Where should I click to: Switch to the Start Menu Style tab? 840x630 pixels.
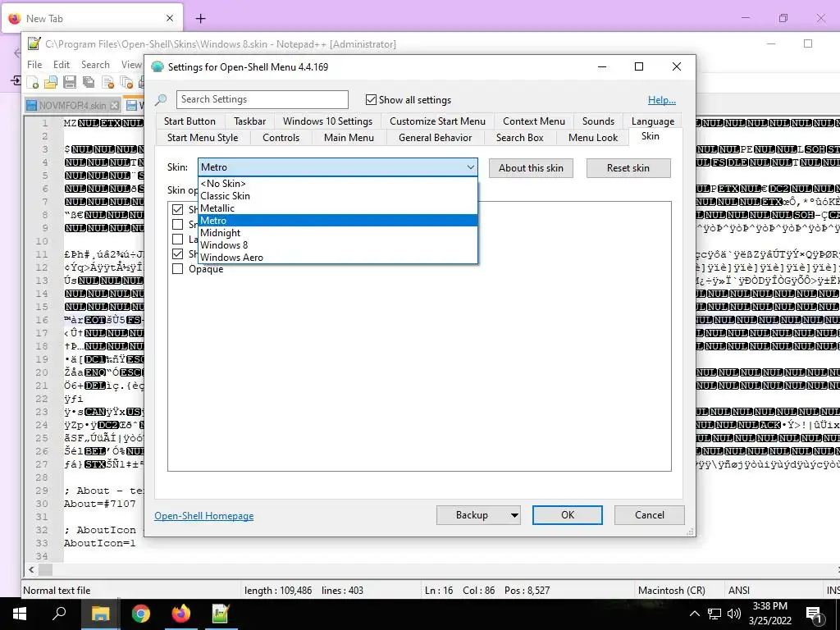point(203,138)
